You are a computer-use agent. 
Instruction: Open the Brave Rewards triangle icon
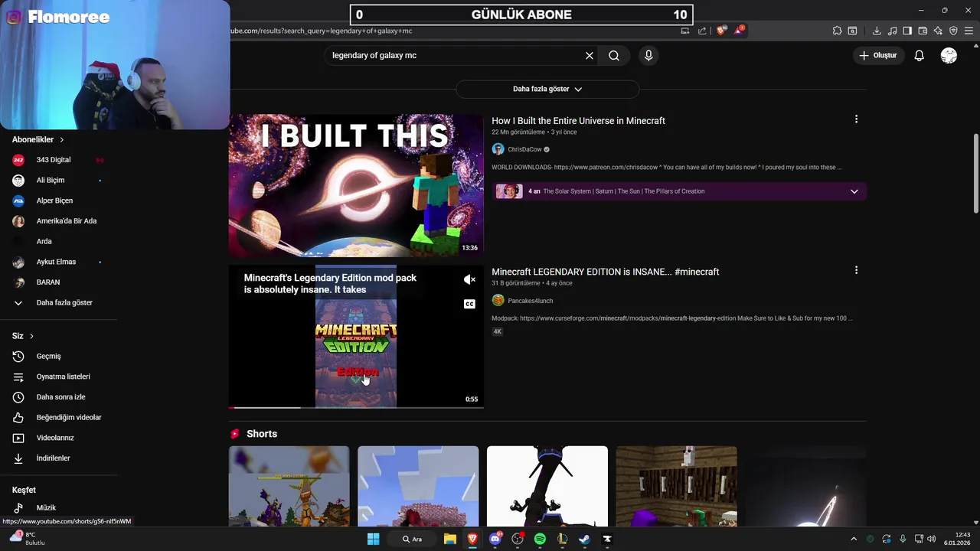tap(739, 31)
